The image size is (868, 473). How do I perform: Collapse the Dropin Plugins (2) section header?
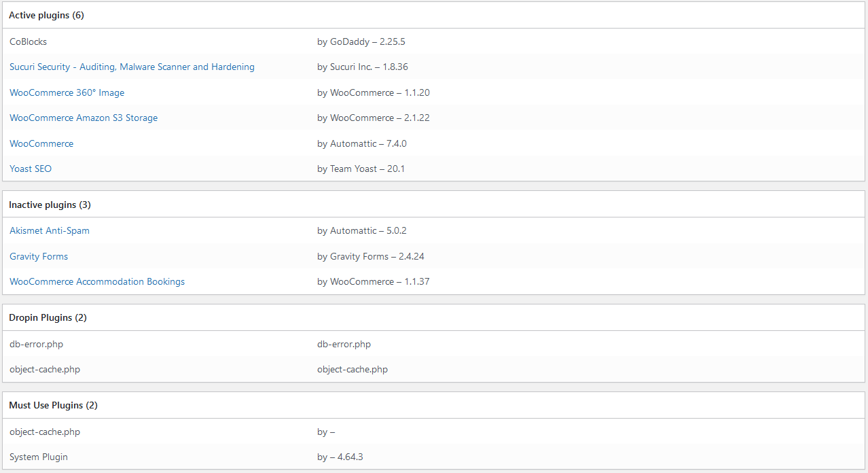click(x=433, y=317)
